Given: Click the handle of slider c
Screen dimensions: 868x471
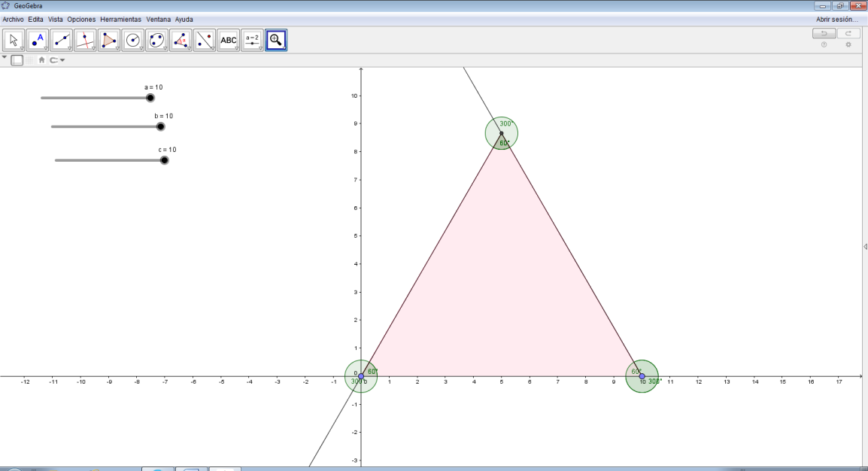Looking at the screenshot, I should click(x=165, y=160).
